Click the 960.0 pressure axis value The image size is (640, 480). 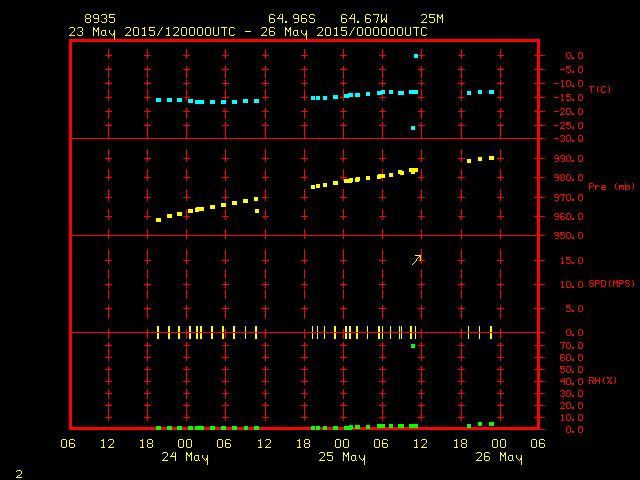[569, 217]
